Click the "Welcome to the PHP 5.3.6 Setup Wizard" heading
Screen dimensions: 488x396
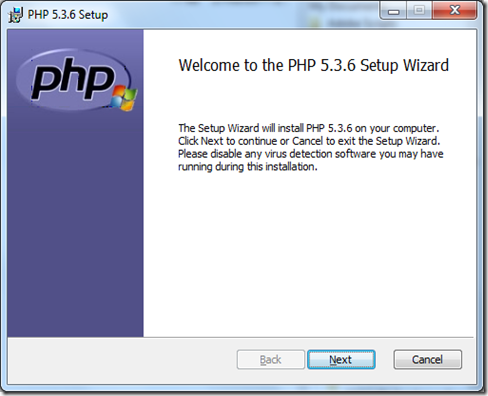(314, 65)
